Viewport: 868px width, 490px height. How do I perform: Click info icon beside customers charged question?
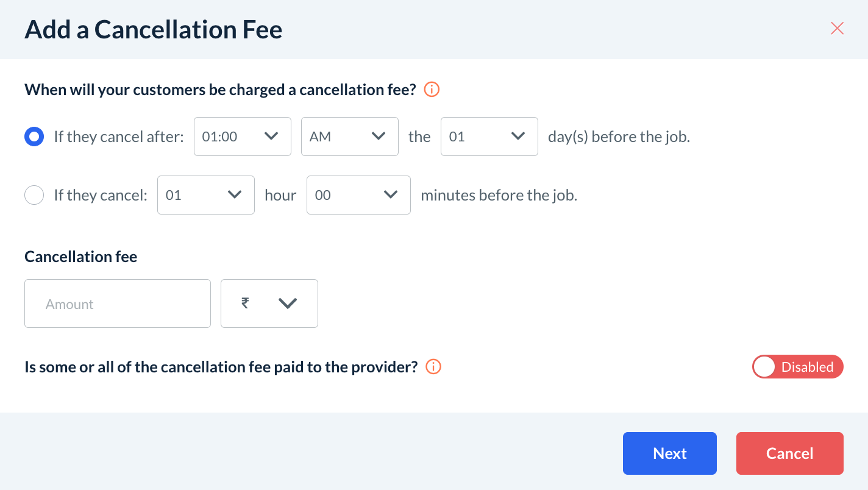pyautogui.click(x=432, y=90)
